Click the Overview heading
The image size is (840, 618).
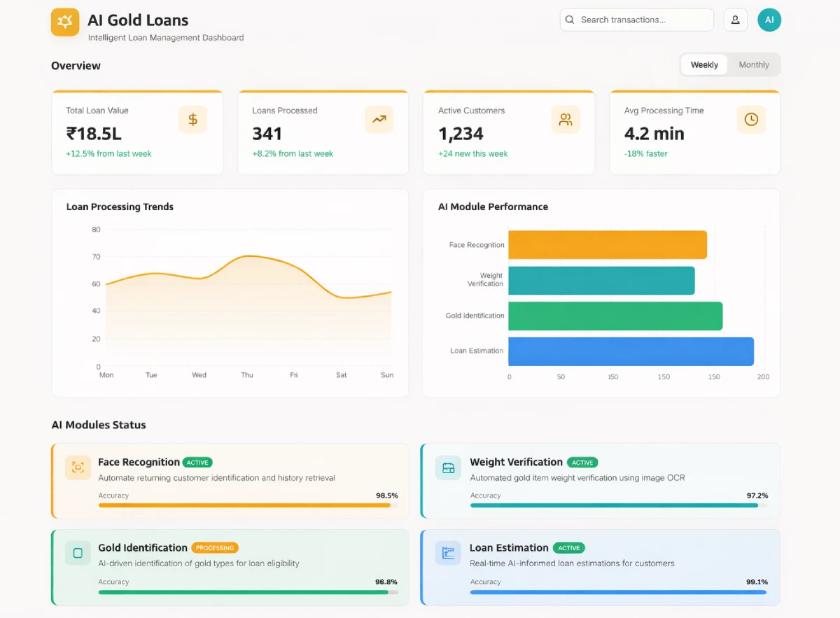coord(76,66)
